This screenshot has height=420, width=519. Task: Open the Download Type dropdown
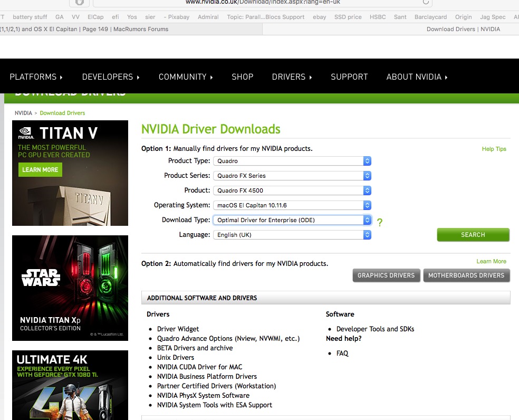click(x=292, y=220)
